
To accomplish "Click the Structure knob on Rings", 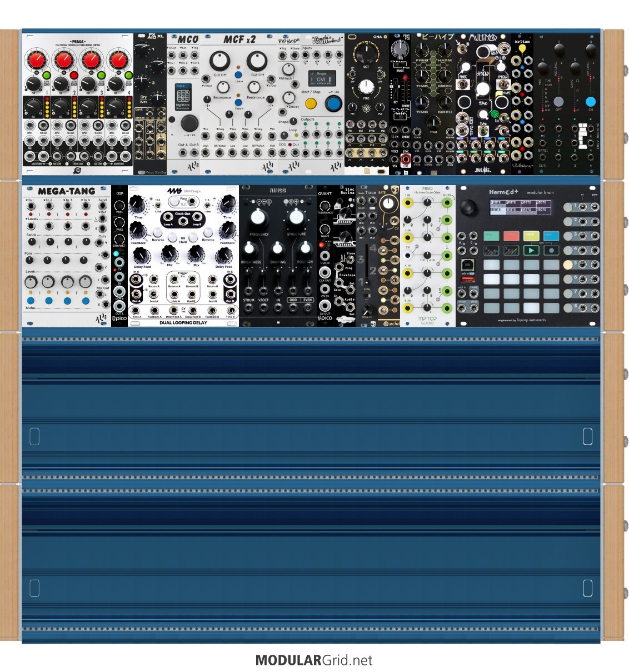I will [296, 217].
